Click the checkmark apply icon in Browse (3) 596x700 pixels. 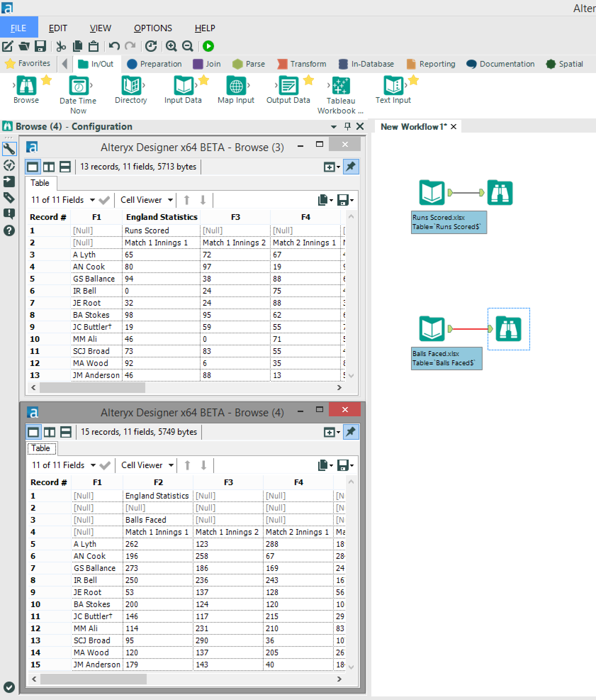104,200
